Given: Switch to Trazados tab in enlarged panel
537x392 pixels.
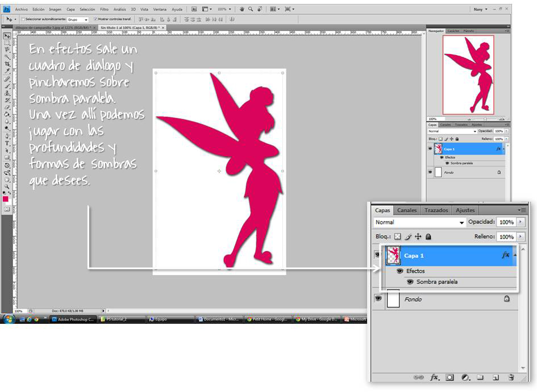Looking at the screenshot, I should pyautogui.click(x=436, y=210).
